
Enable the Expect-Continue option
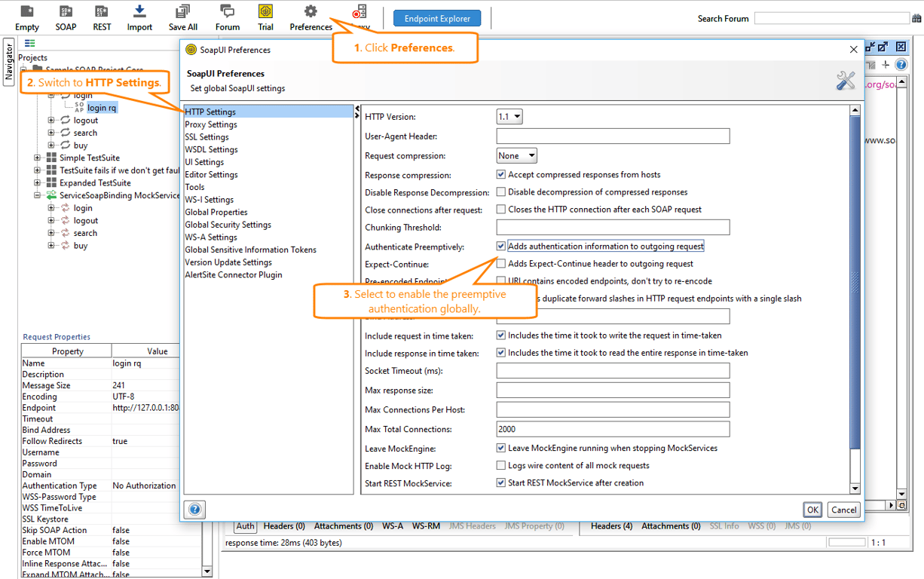[x=500, y=262]
